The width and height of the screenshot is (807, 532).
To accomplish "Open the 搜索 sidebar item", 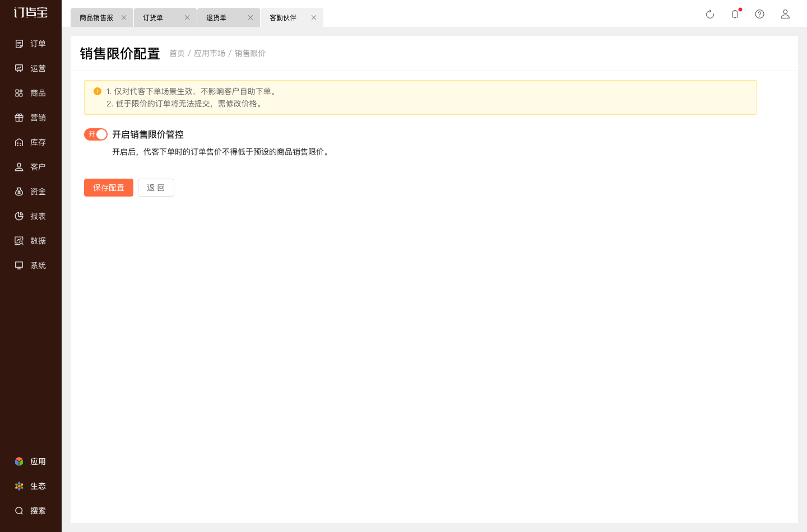I will (x=30, y=511).
